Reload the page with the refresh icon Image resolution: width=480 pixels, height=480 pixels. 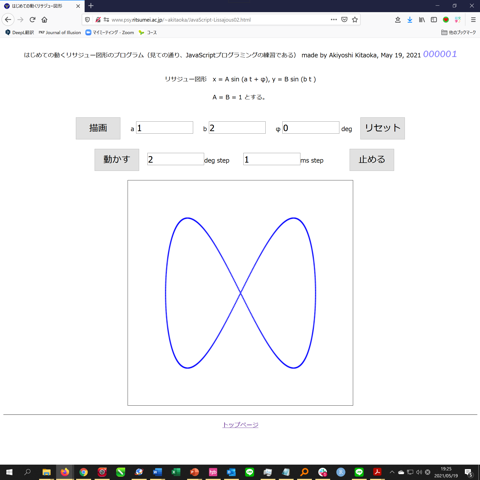click(32, 20)
